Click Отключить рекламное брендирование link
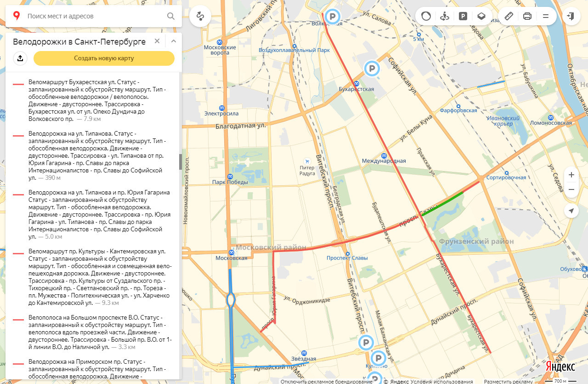The width and height of the screenshot is (588, 384). pos(327,381)
